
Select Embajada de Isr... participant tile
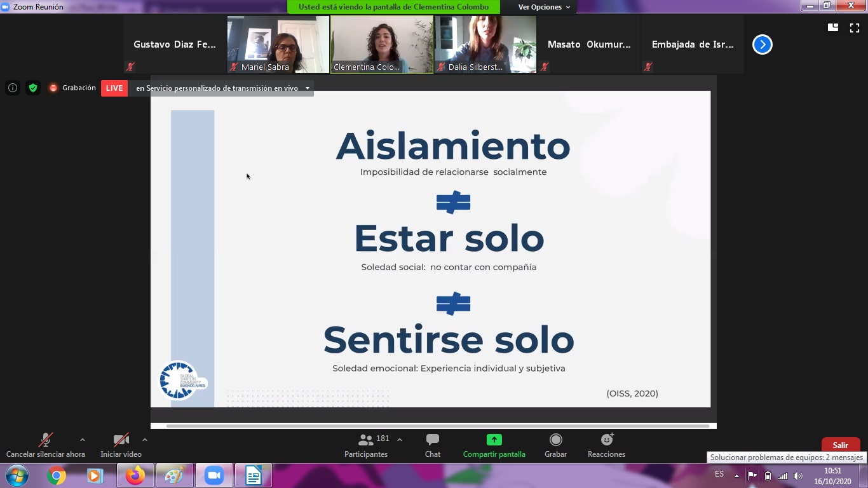point(693,44)
